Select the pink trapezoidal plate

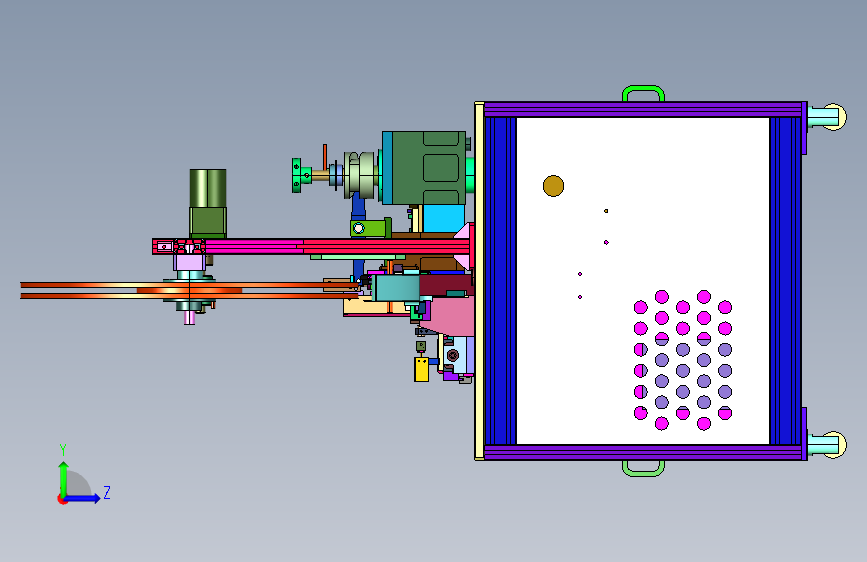pyautogui.click(x=449, y=318)
